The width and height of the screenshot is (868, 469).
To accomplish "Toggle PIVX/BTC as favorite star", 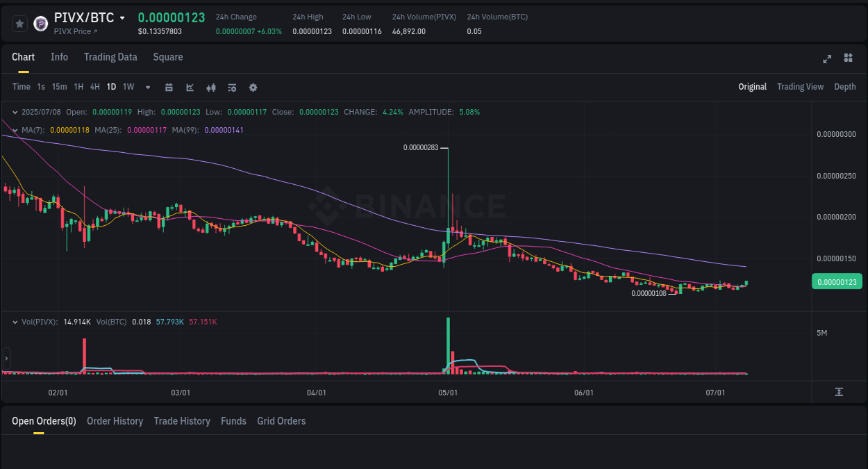I will [19, 23].
